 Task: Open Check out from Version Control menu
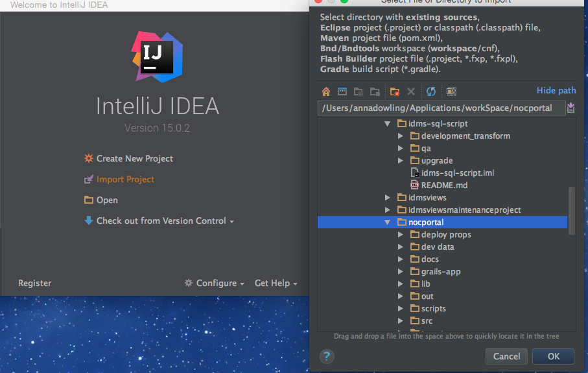coord(159,221)
